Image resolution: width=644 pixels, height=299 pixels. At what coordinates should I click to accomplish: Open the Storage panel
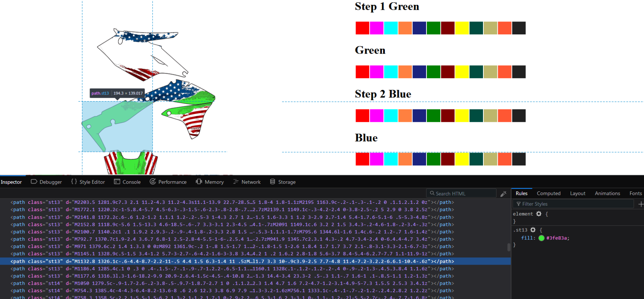pos(283,182)
